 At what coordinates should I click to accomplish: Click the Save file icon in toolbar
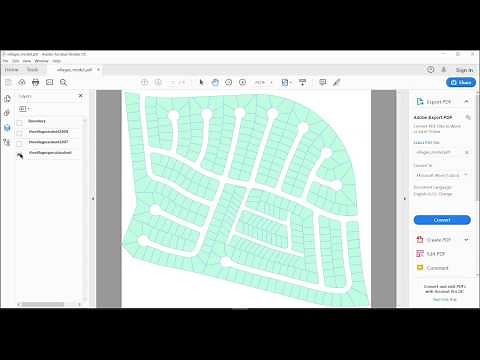[x=8, y=82]
